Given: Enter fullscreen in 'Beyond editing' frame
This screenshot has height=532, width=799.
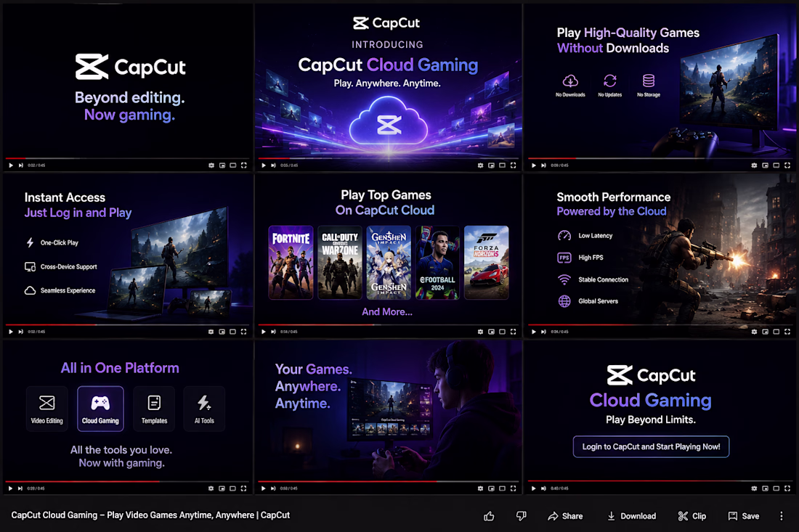Looking at the screenshot, I should 243,165.
